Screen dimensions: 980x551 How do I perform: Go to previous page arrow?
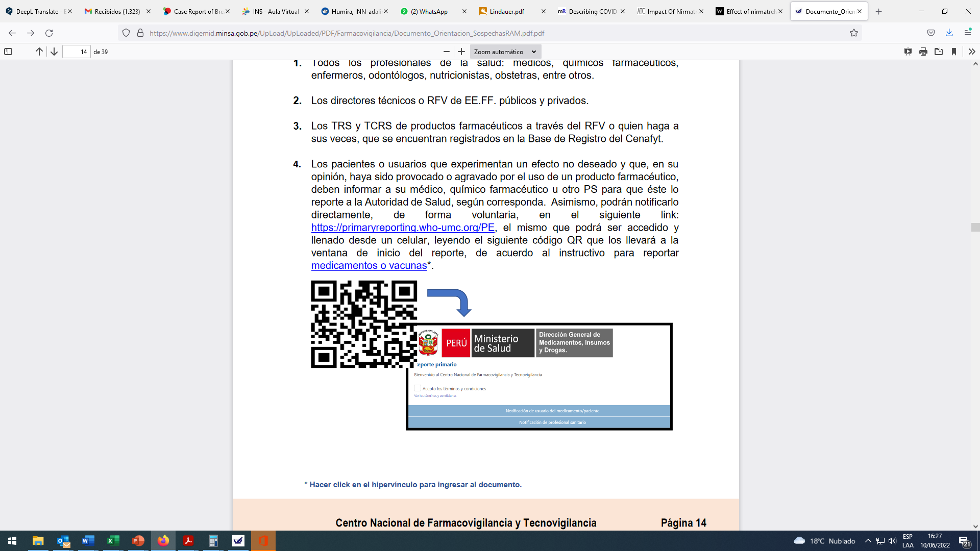pyautogui.click(x=39, y=52)
